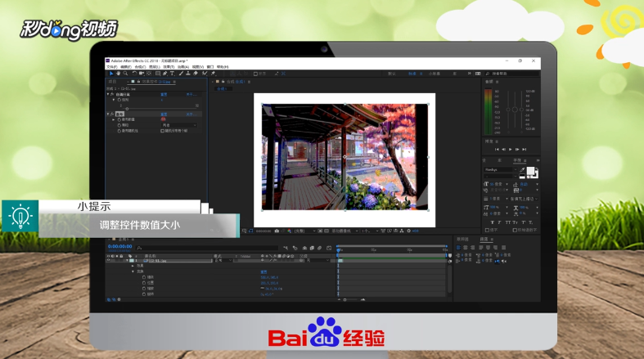Expand the Effects group of layer 1
Screen dimensions: 644x359
(x=133, y=266)
